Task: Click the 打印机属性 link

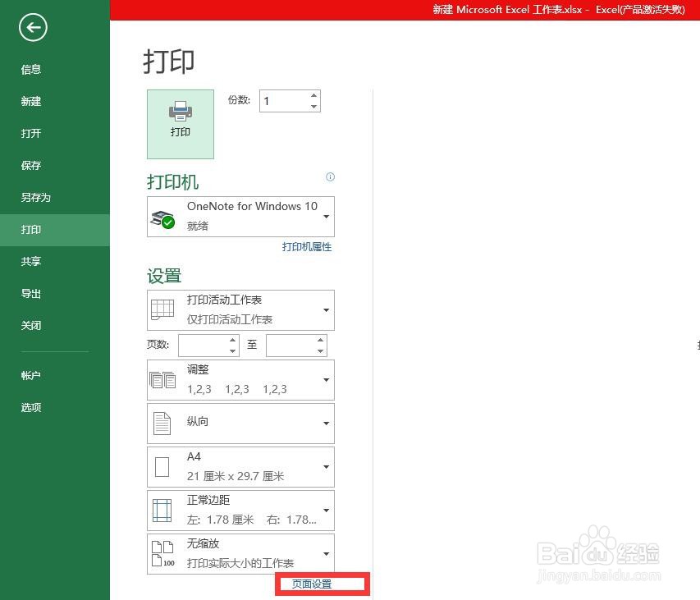Action: (307, 246)
